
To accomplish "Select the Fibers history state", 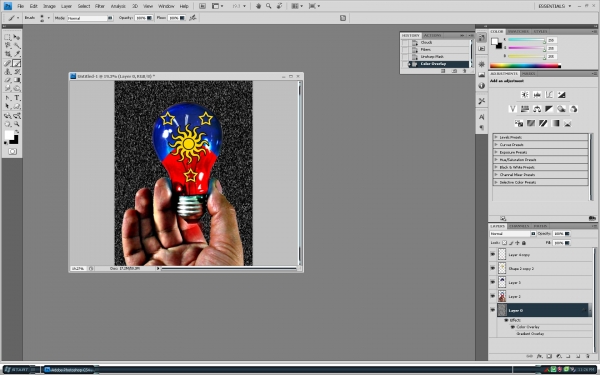I will (440, 50).
